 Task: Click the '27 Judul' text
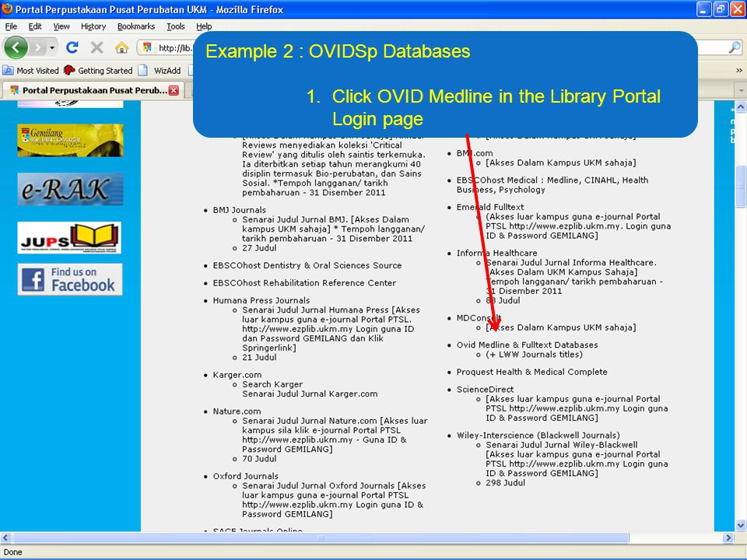258,248
